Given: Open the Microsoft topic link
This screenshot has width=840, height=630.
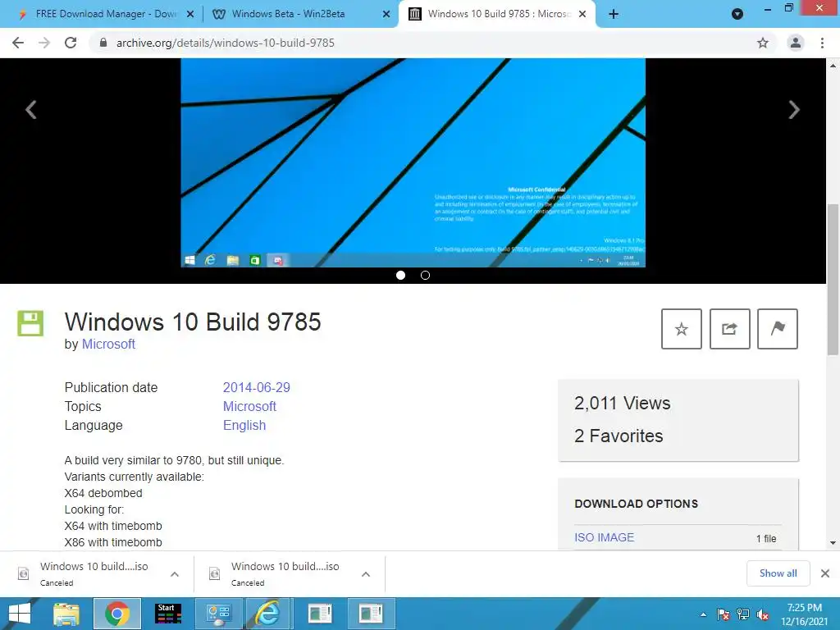Looking at the screenshot, I should pos(249,407).
